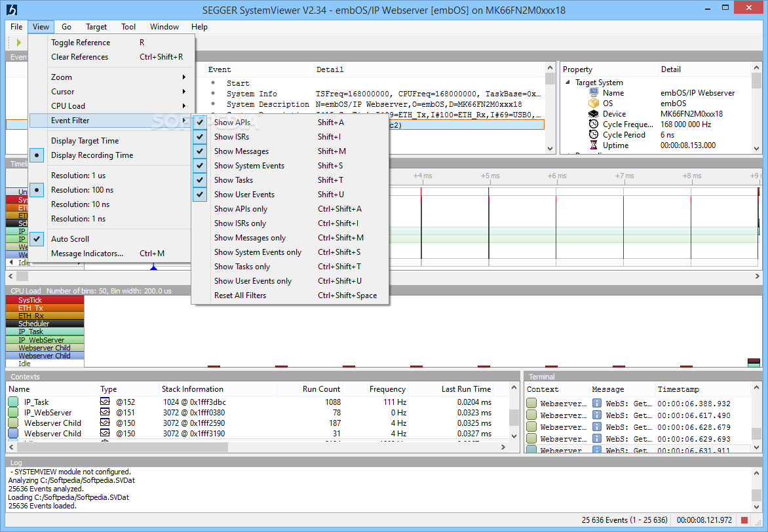
Task: Click the Name computer icon in properties
Action: click(594, 92)
